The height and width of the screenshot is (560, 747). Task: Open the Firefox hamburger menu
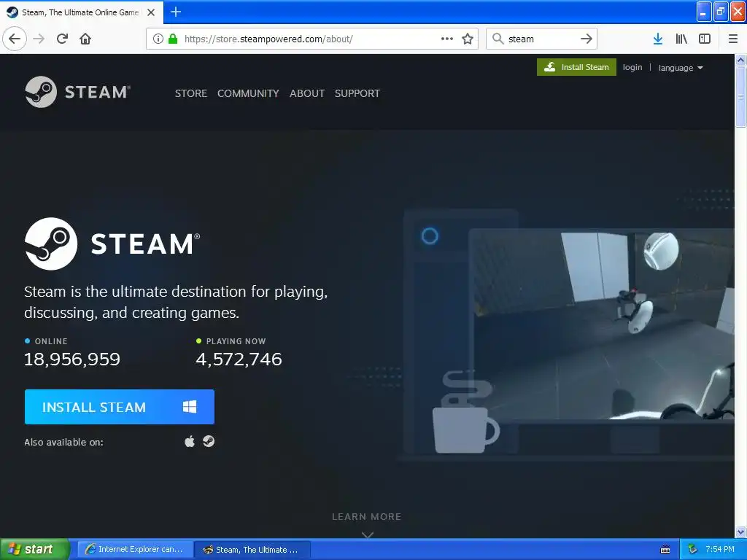(x=733, y=39)
